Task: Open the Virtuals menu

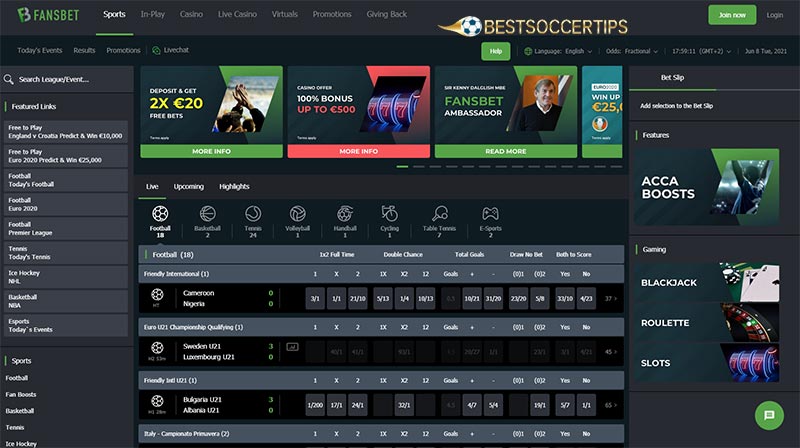Action: [285, 14]
